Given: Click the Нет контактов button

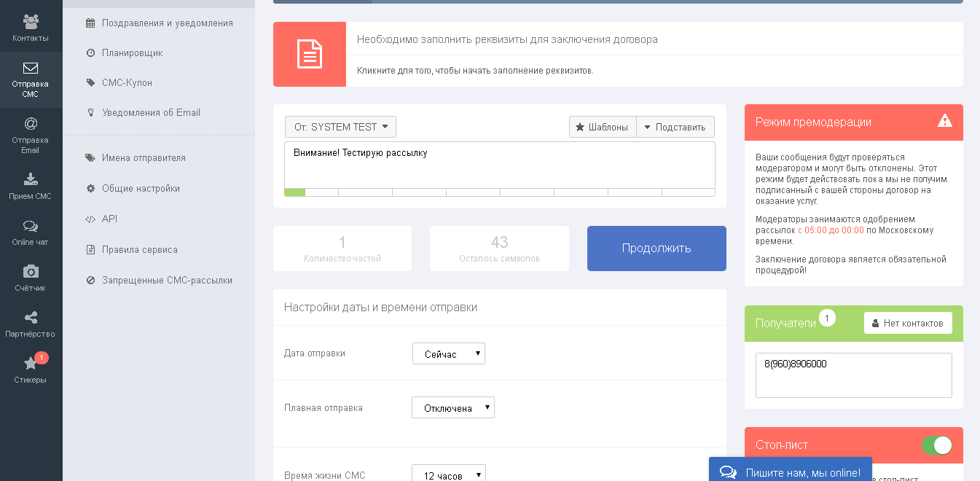Looking at the screenshot, I should 908,323.
